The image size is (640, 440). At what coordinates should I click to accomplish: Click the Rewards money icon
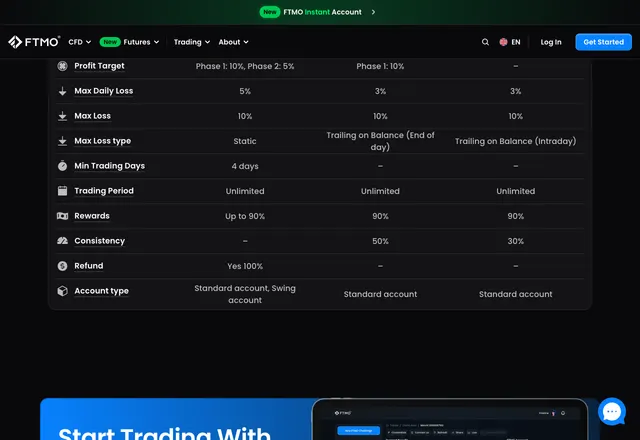(62, 216)
